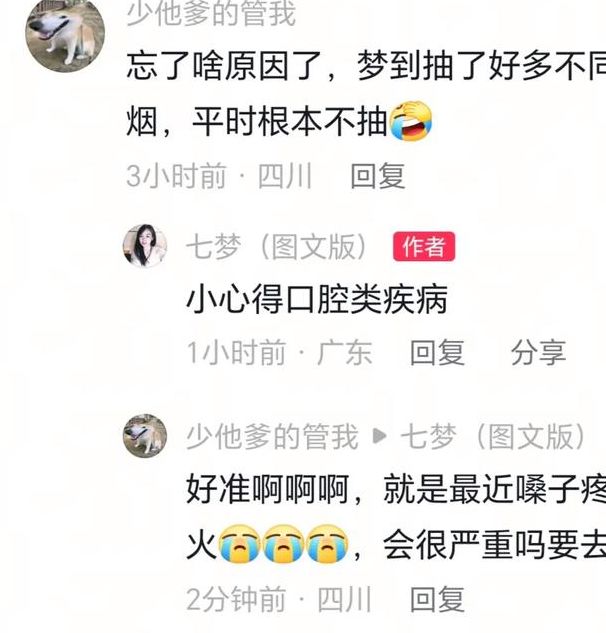Tap the small dog avatar in reply thread

click(x=145, y=436)
